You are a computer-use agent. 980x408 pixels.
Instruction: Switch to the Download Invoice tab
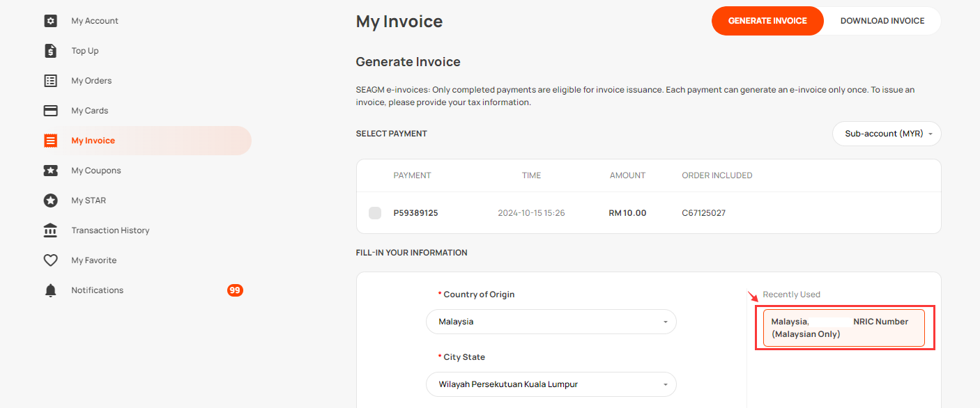[x=882, y=21]
